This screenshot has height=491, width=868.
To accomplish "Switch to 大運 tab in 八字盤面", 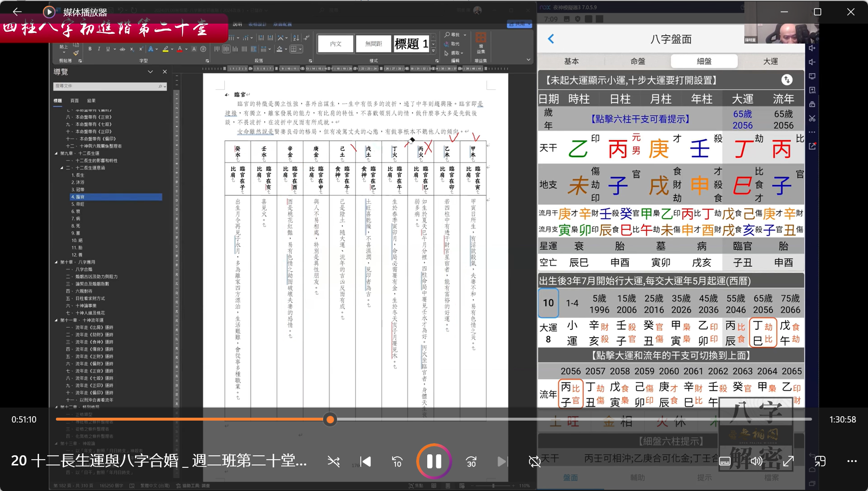I will pyautogui.click(x=771, y=61).
